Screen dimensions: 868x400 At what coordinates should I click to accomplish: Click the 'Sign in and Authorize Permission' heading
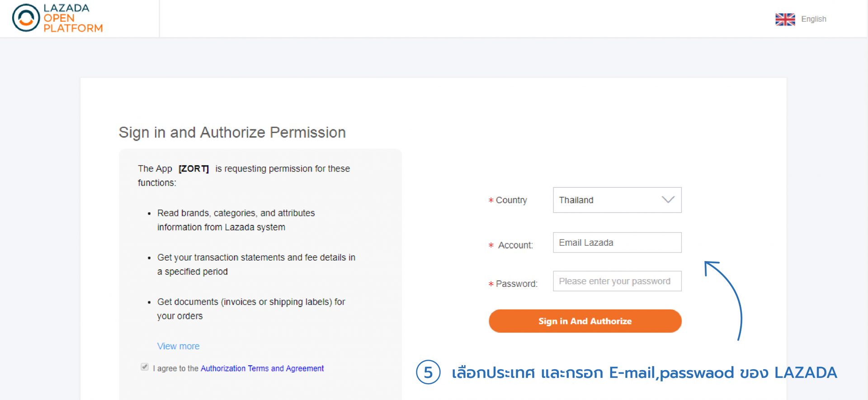[x=232, y=133]
